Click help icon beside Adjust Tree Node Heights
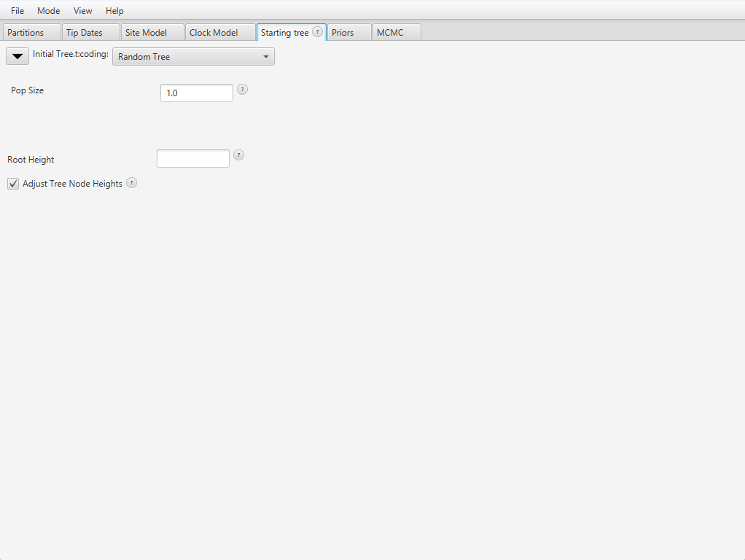The width and height of the screenshot is (745, 560). coord(132,183)
